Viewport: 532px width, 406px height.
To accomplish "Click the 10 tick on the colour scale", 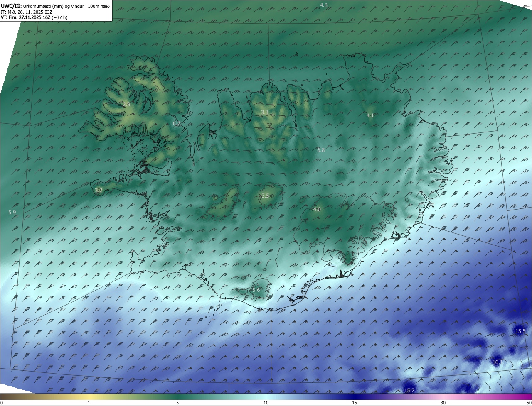I will coord(266,403).
